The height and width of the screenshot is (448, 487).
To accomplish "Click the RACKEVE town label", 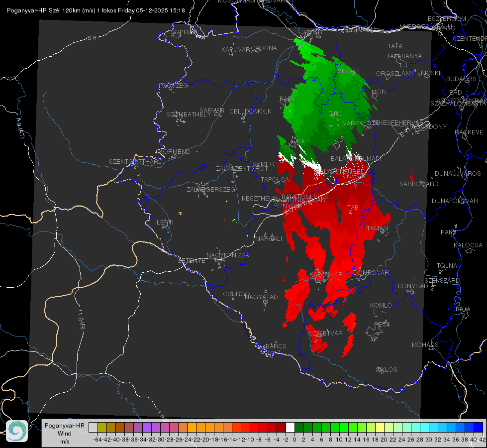I will (469, 132).
